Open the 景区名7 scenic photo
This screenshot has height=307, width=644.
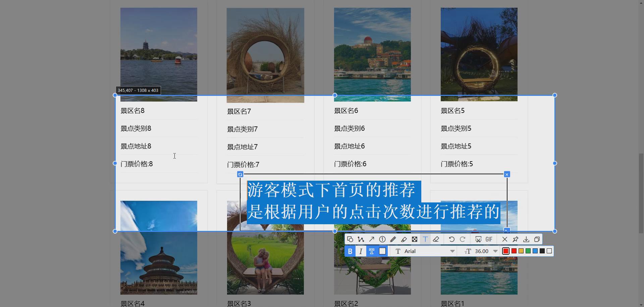click(265, 55)
